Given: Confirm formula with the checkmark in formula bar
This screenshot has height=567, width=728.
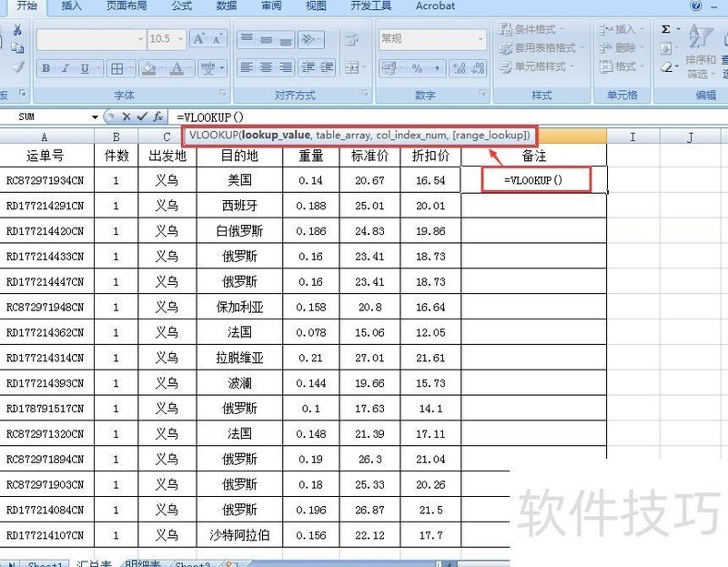Looking at the screenshot, I should pyautogui.click(x=143, y=115).
